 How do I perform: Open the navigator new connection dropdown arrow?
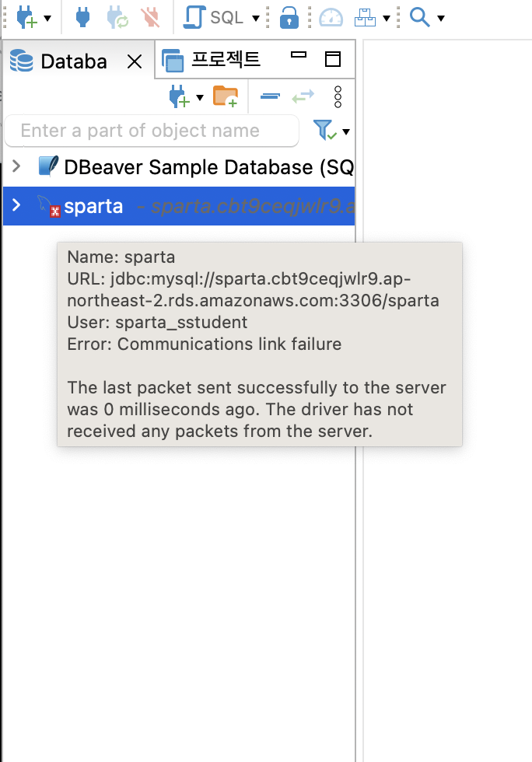coord(200,98)
